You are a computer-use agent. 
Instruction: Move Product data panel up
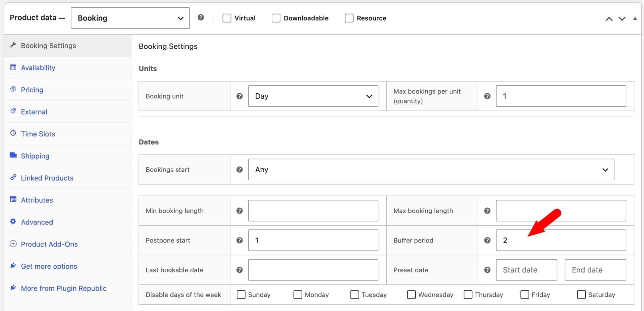[609, 19]
